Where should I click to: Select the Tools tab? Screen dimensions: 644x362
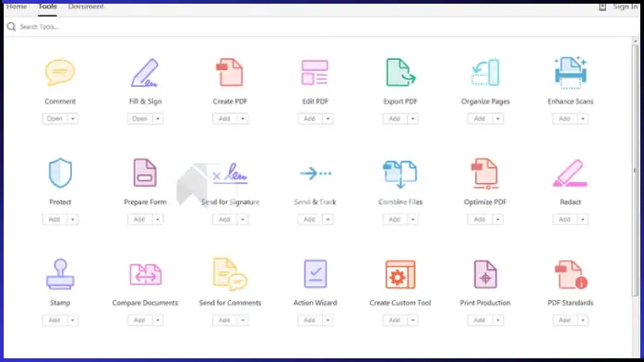[47, 6]
